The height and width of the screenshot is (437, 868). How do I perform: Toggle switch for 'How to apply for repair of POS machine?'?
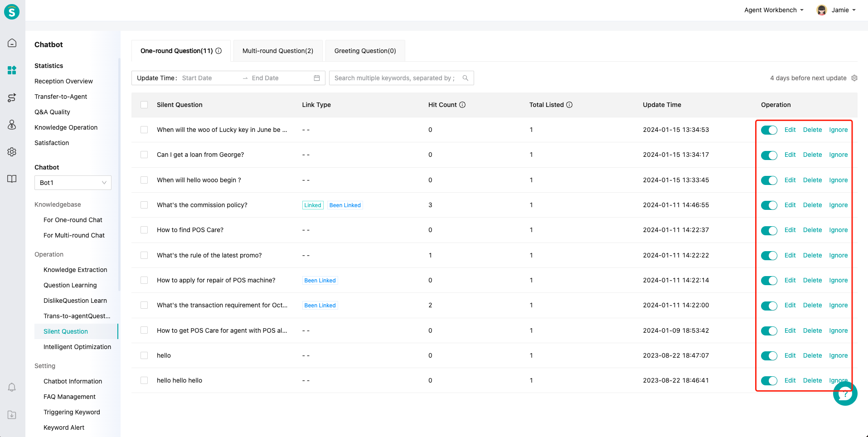[x=769, y=280]
